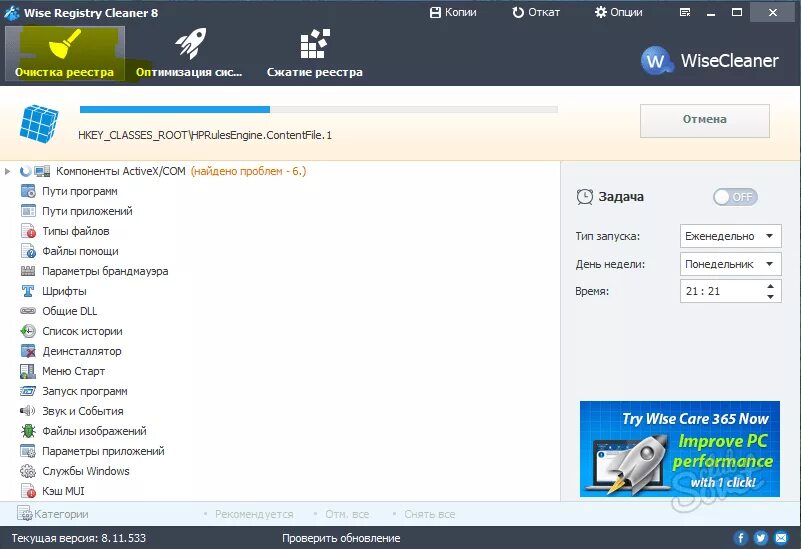Click the Отмена button

pos(704,121)
